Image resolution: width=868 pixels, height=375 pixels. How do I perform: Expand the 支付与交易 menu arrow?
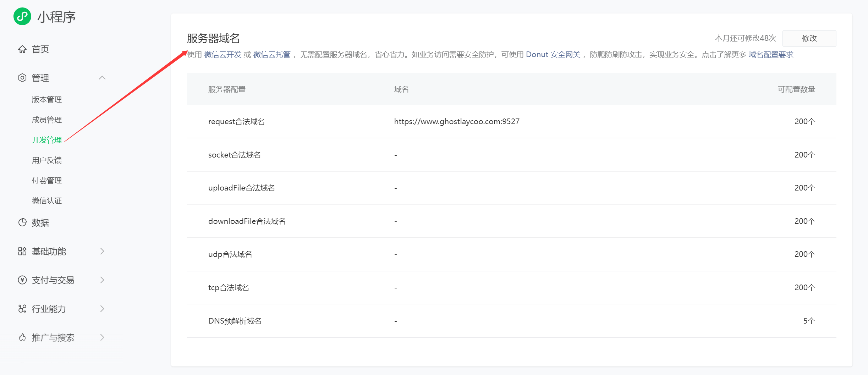click(x=102, y=280)
